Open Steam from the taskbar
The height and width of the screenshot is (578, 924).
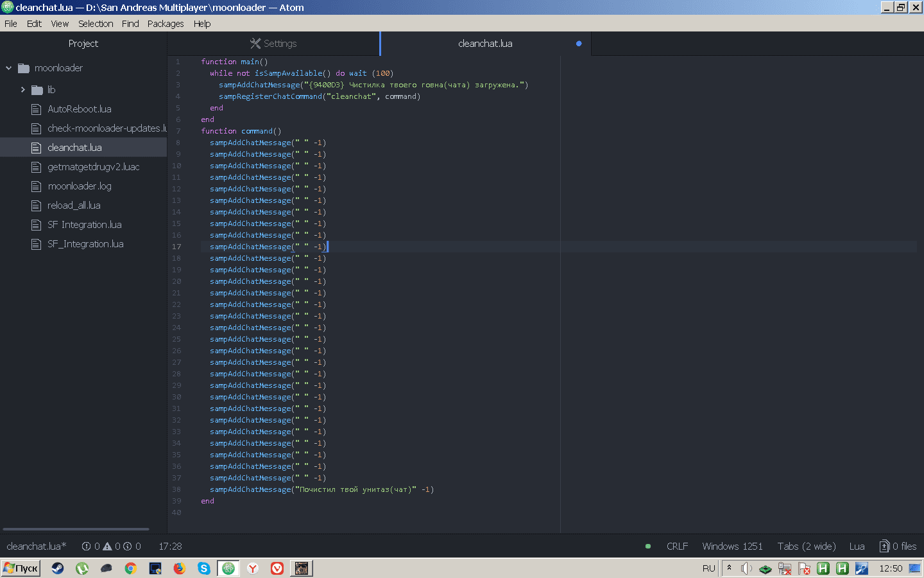click(x=58, y=568)
